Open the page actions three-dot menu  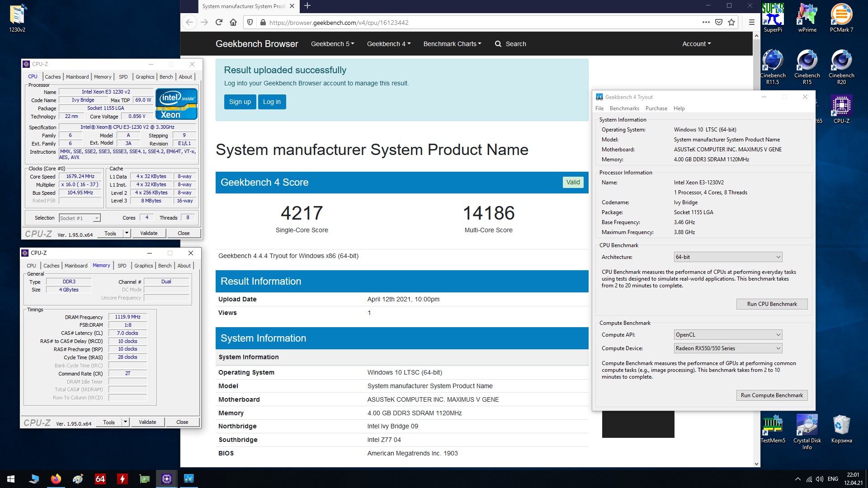click(706, 22)
